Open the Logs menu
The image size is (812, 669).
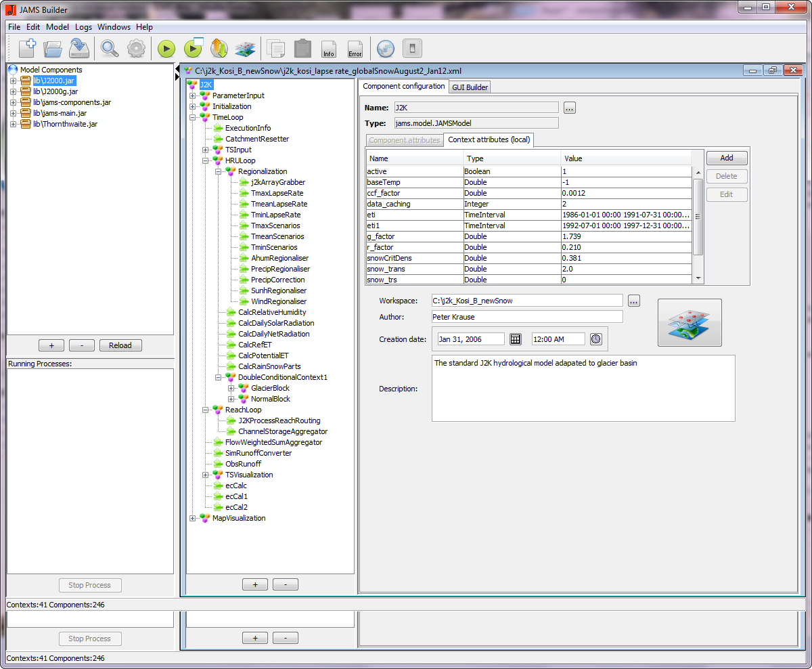pos(83,27)
